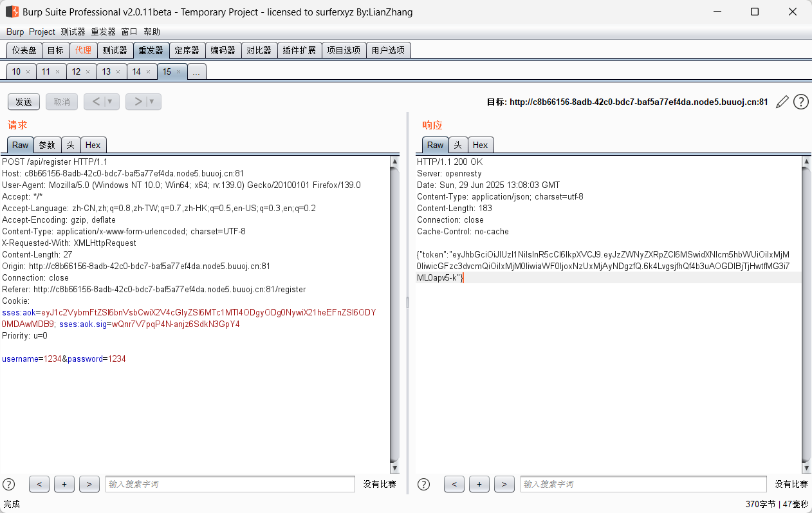
Task: Select request Raw view tab
Action: [x=21, y=145]
